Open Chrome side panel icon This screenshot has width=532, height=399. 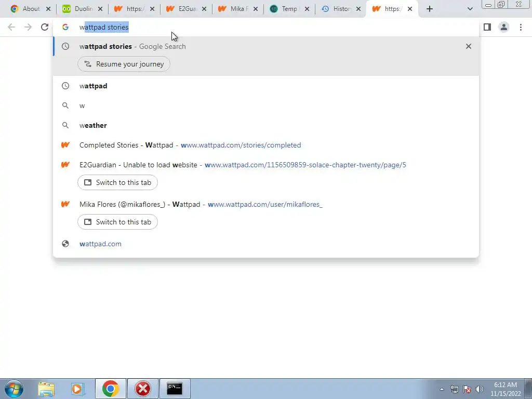(487, 27)
